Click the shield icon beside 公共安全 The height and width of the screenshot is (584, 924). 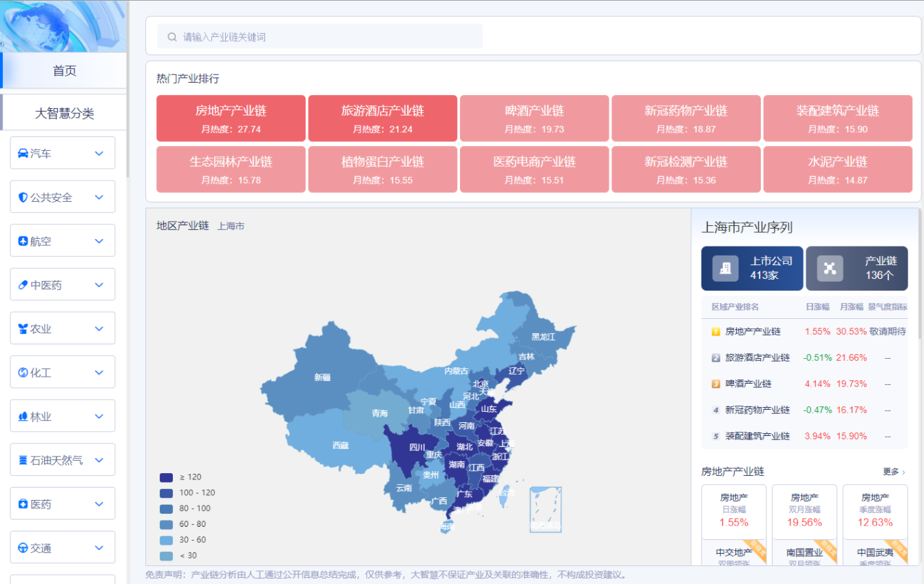pos(23,198)
